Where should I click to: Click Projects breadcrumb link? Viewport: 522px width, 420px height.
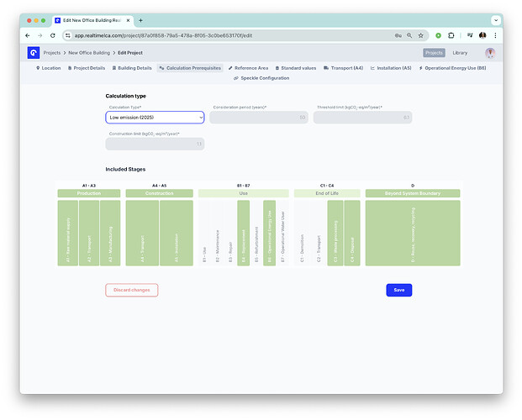tap(52, 53)
